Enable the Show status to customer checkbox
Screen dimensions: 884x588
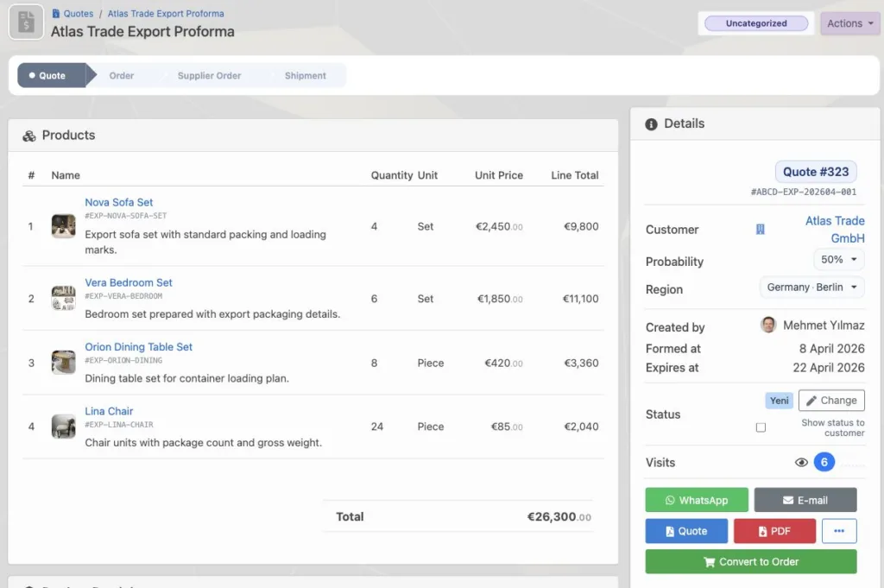pyautogui.click(x=761, y=427)
